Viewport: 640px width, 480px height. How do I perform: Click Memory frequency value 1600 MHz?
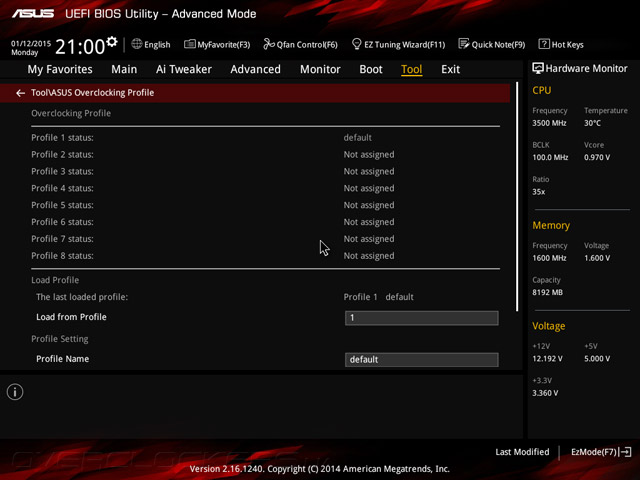pos(549,258)
